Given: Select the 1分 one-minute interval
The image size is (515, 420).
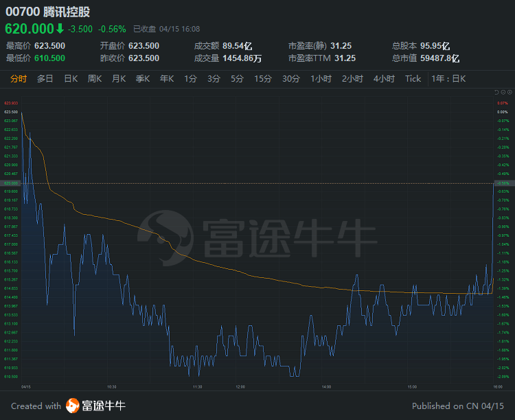Looking at the screenshot, I should [x=190, y=79].
